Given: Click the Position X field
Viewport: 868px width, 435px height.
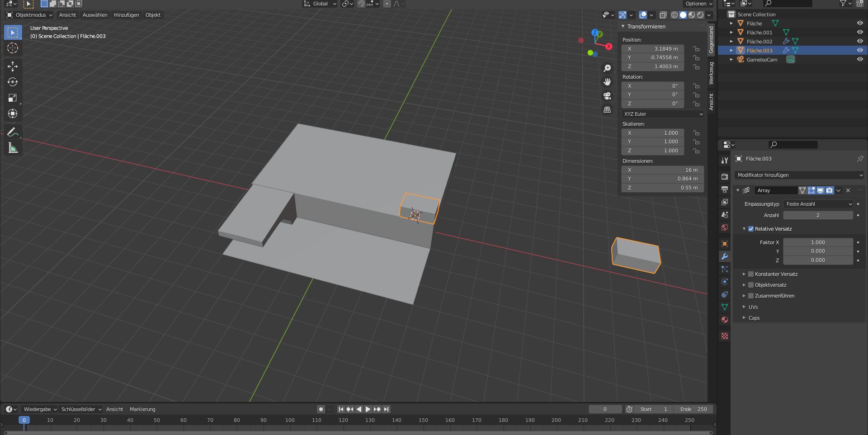Looking at the screenshot, I should 652,49.
